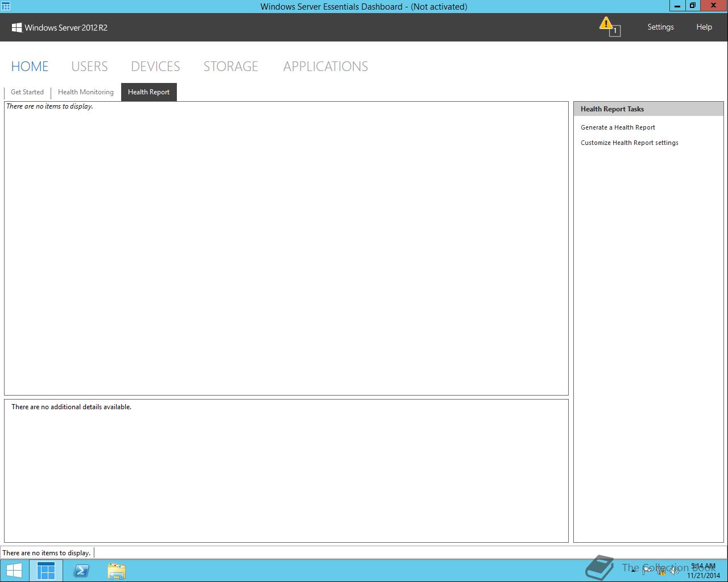Click the Dashboard taskbar icon
This screenshot has width=728, height=582.
click(x=46, y=571)
